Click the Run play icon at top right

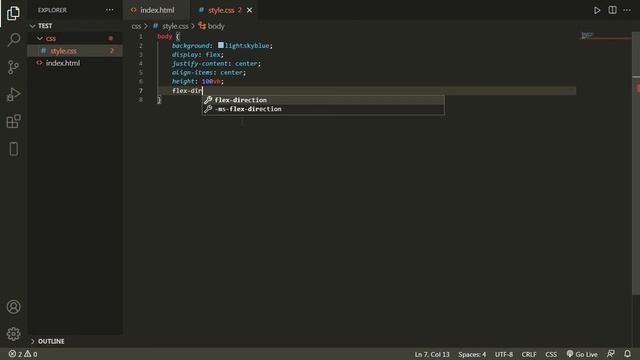[x=597, y=10]
